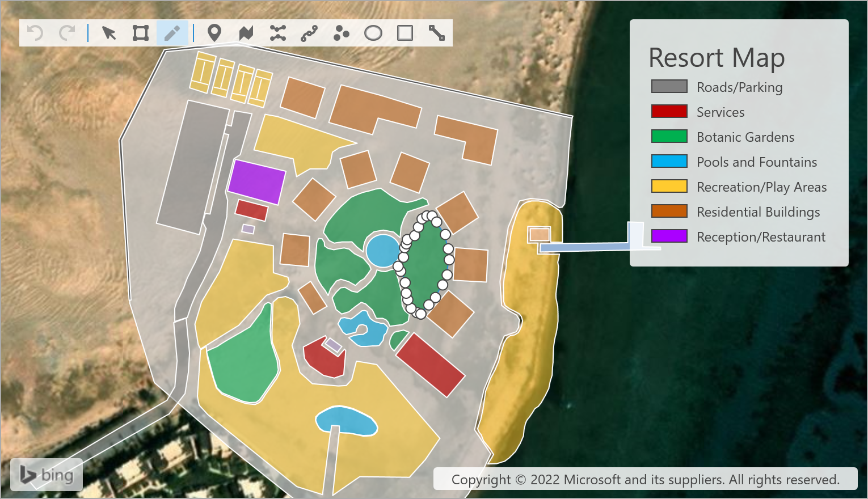Select the arrow pointer selection tool

pyautogui.click(x=109, y=33)
